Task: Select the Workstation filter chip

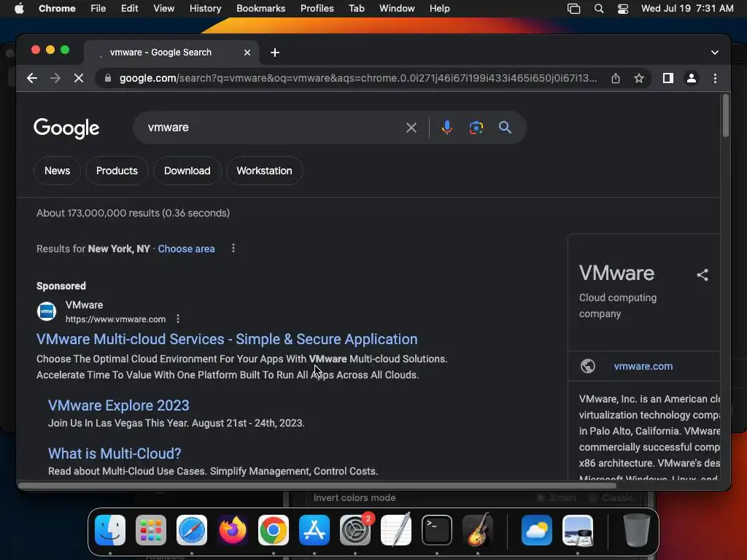Action: coord(264,171)
